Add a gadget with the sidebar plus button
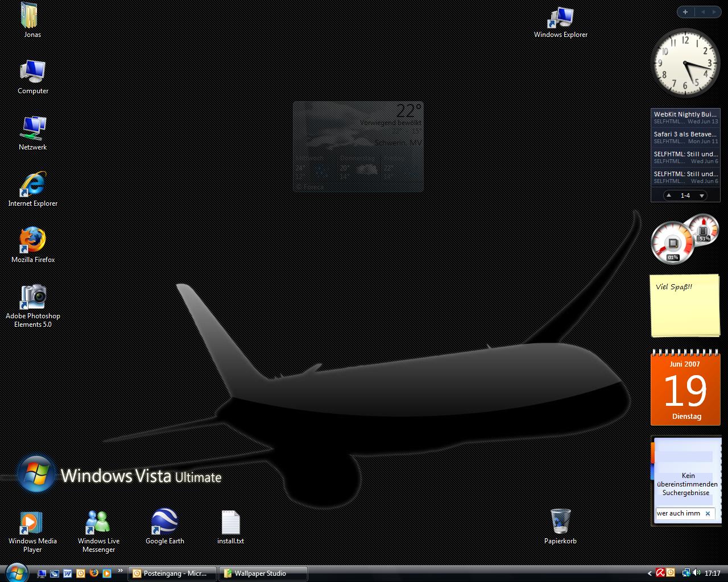The image size is (728, 582). [685, 12]
